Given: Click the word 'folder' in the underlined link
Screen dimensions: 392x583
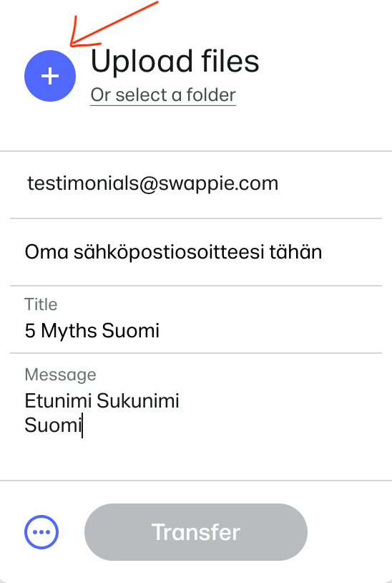Looking at the screenshot, I should click(x=211, y=95).
